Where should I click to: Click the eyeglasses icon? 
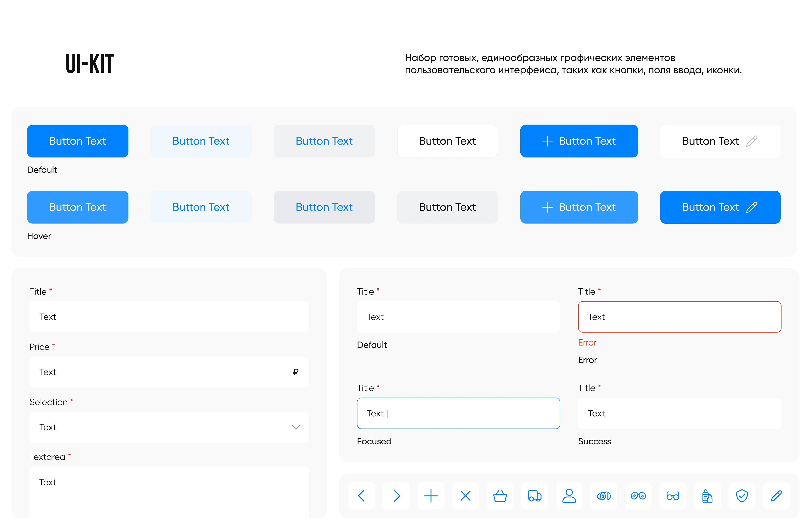click(x=672, y=496)
